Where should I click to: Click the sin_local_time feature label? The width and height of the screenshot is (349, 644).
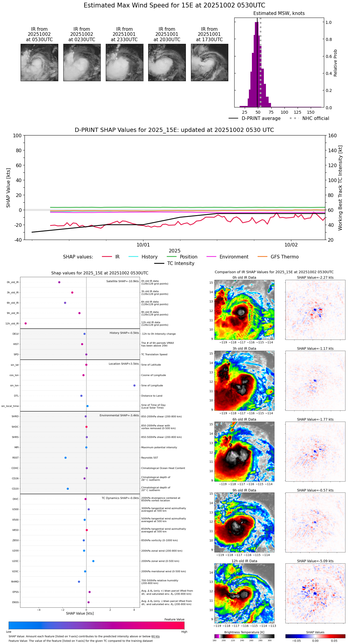(x=10, y=406)
